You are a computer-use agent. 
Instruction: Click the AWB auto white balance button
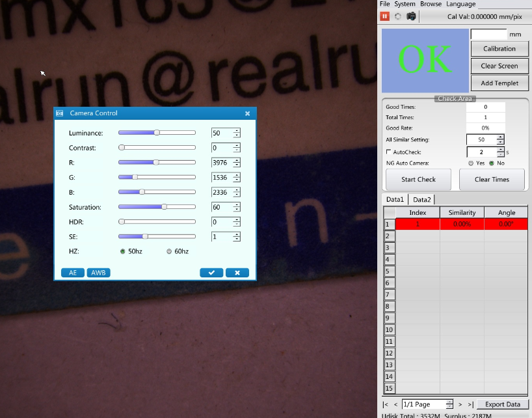(98, 273)
